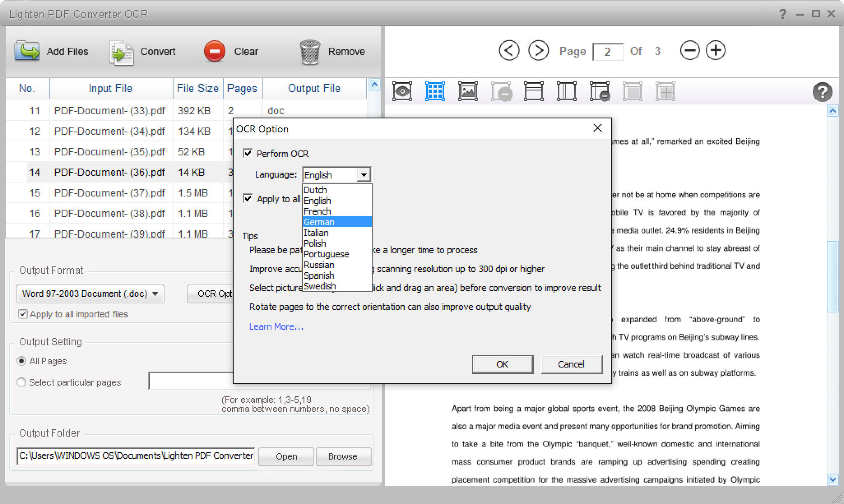Click the preview vertical scrollbar thumb
This screenshot has height=504, width=844.
click(832, 277)
